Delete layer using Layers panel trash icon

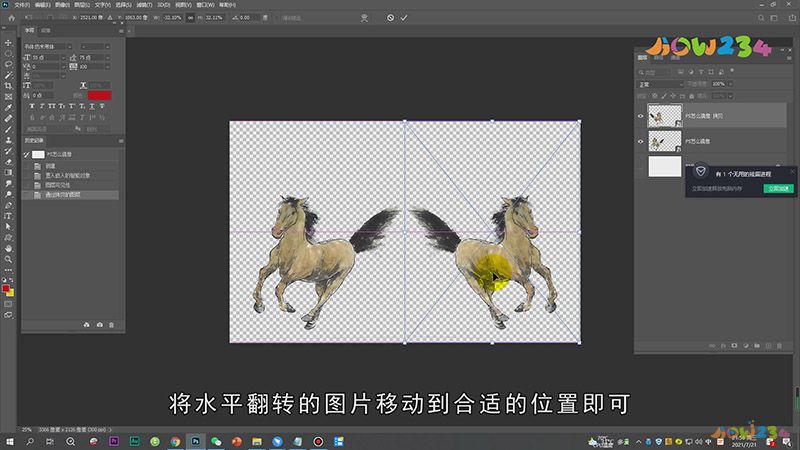point(779,345)
